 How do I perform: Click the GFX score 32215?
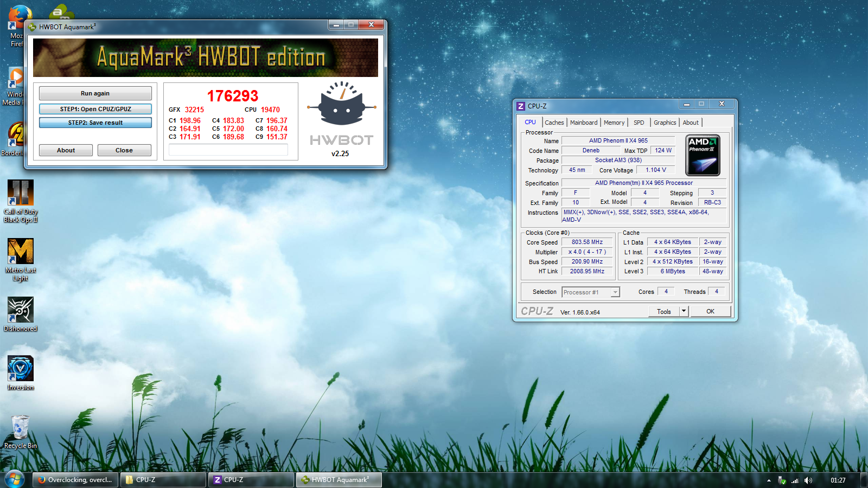pyautogui.click(x=195, y=110)
